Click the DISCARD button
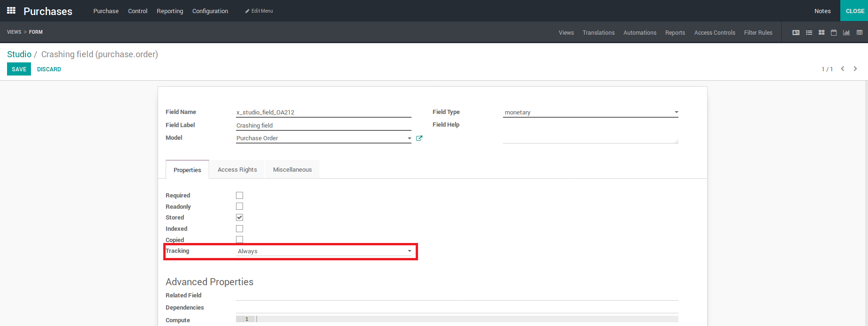Image resolution: width=868 pixels, height=326 pixels. (49, 69)
